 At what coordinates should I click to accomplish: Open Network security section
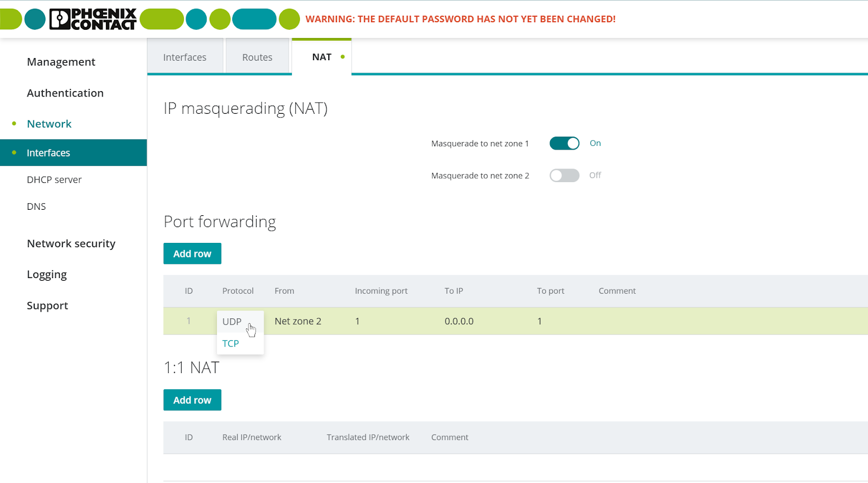tap(71, 243)
